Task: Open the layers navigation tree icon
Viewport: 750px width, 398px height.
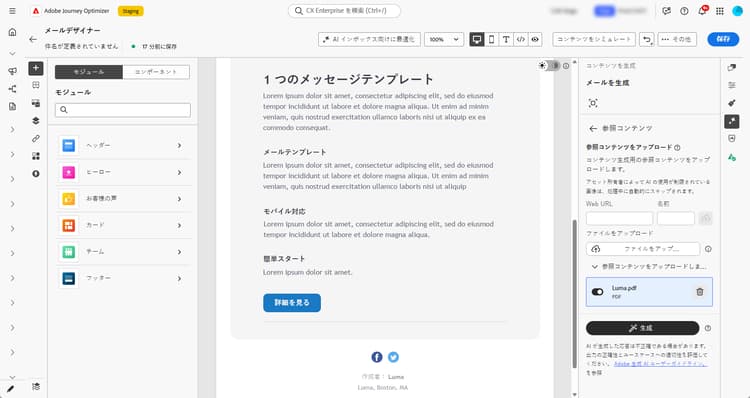Action: [x=36, y=121]
